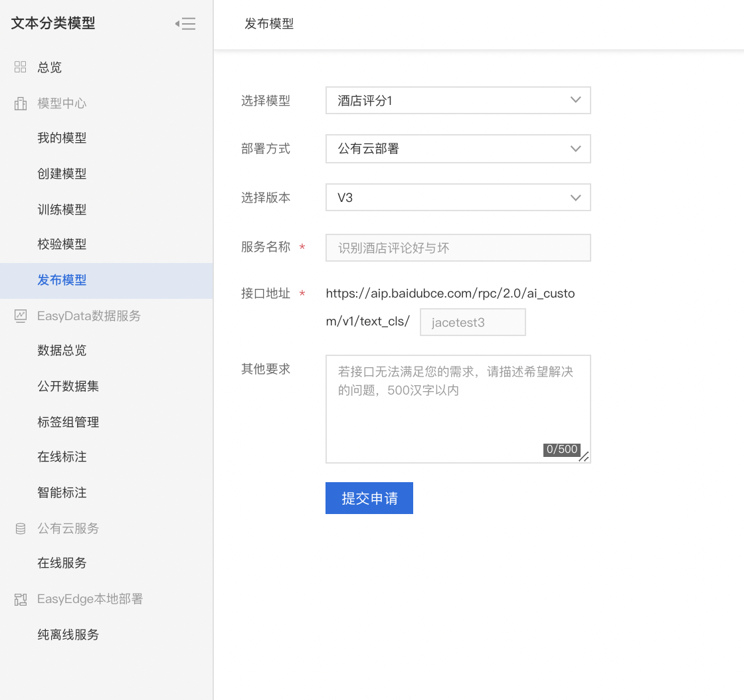Click the 总览 grid icon
The height and width of the screenshot is (700, 744).
[x=21, y=67]
